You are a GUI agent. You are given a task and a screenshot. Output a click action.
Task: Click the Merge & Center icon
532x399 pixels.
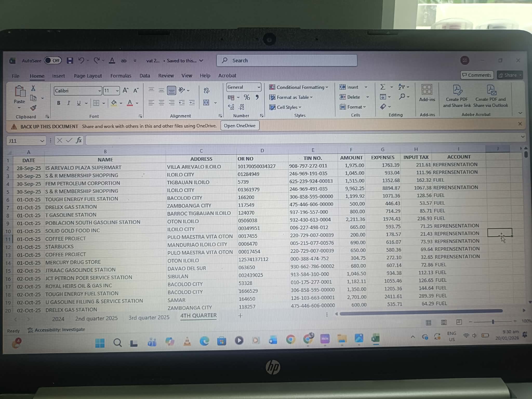coord(206,102)
